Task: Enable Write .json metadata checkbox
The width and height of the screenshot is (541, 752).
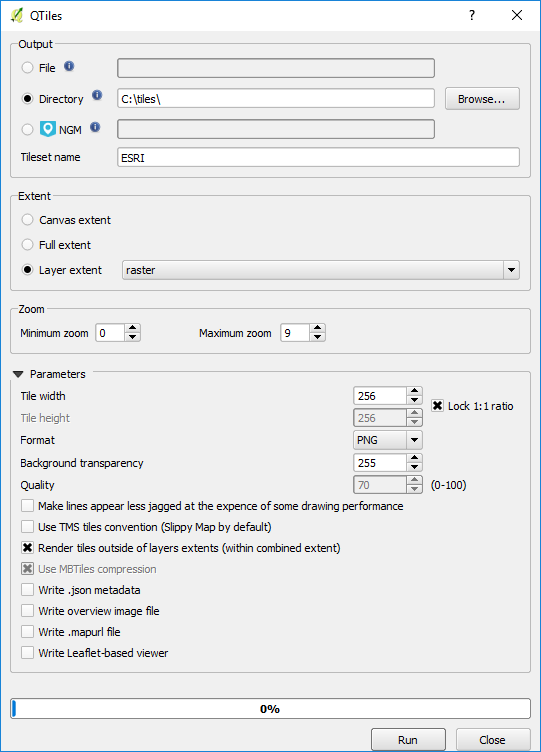Action: point(27,590)
